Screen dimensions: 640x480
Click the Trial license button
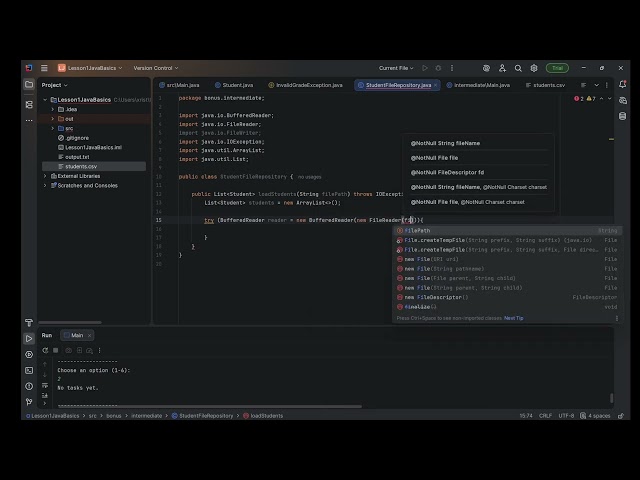pyautogui.click(x=557, y=68)
